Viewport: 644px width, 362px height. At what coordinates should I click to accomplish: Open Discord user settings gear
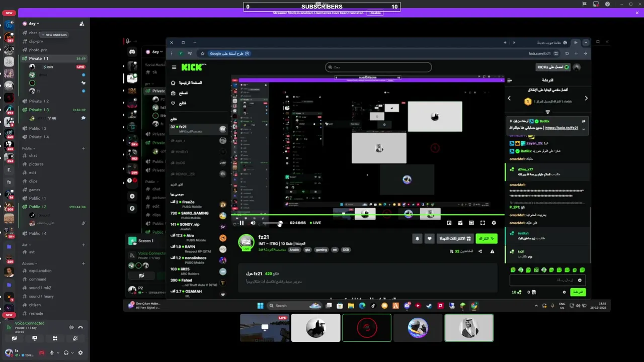[80, 353]
